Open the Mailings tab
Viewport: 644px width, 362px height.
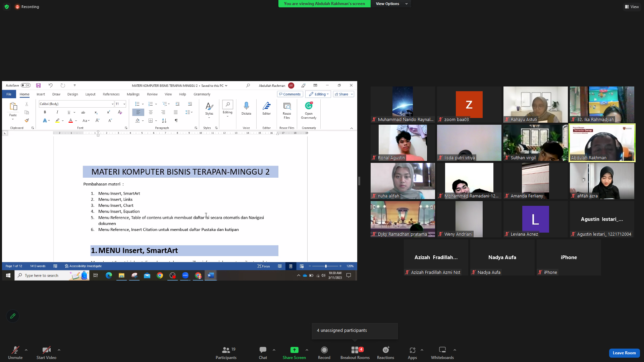tap(133, 94)
